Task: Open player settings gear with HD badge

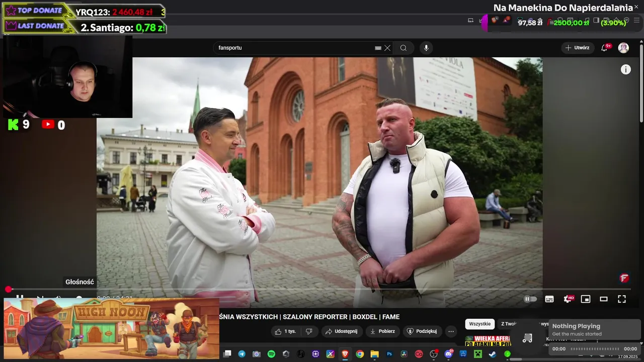Action: tap(569, 299)
